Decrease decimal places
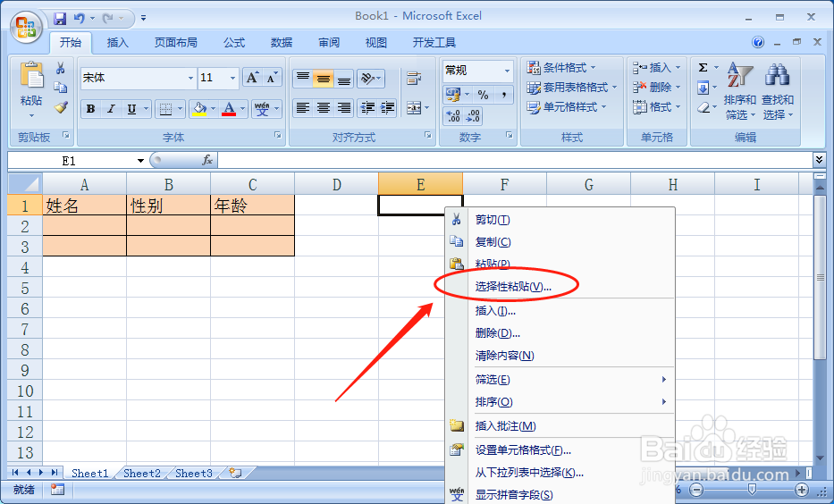This screenshot has height=504, width=834. [473, 115]
